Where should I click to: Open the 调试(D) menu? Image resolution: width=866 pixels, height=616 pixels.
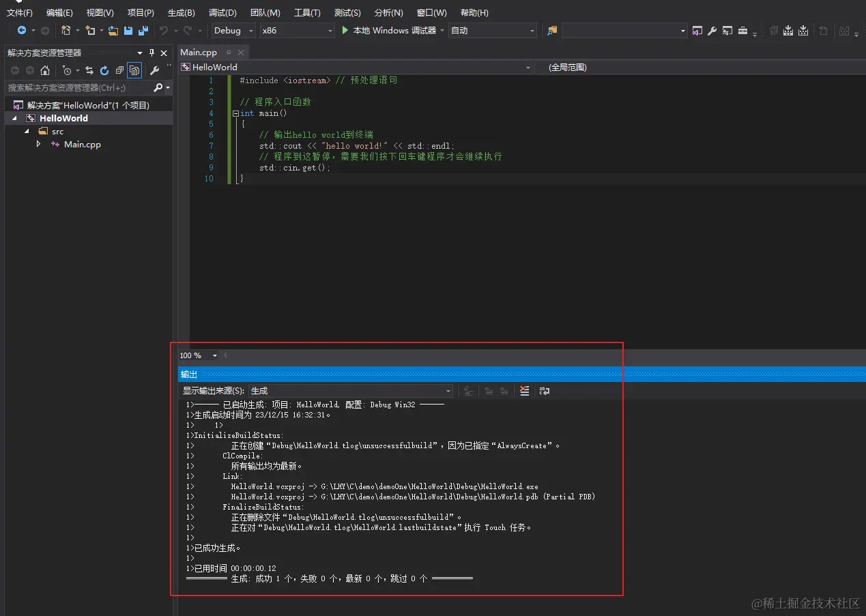[x=222, y=13]
